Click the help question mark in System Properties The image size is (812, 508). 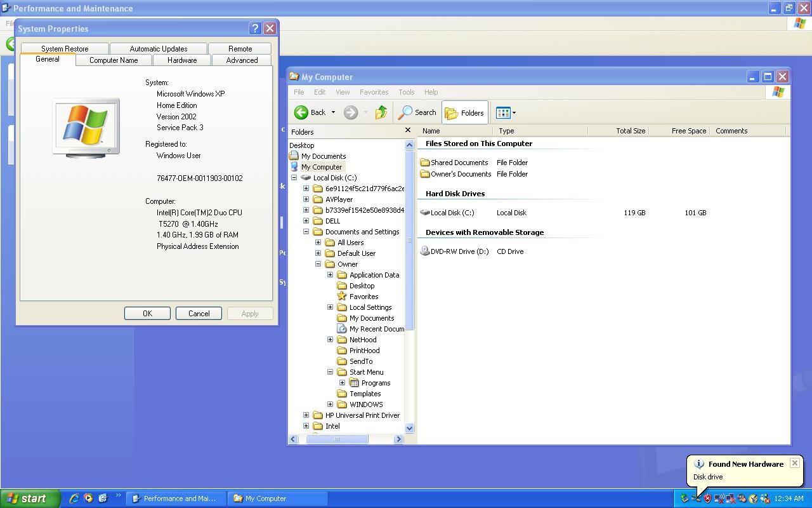(255, 29)
